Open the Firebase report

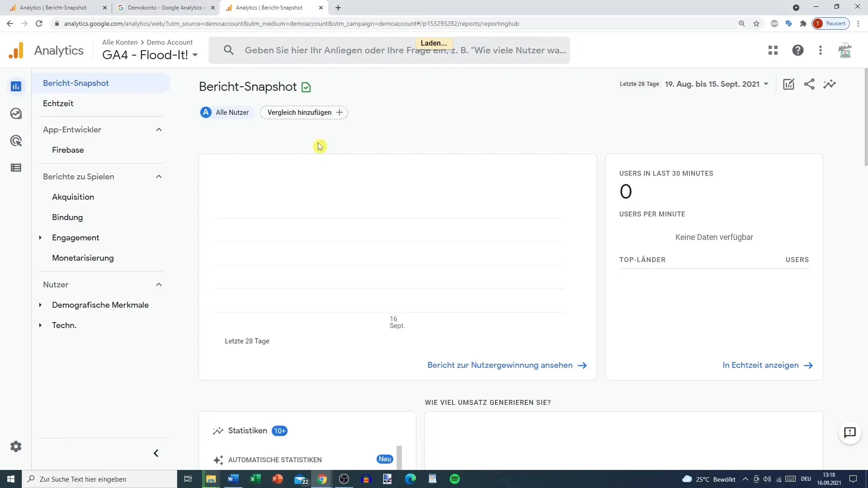click(68, 150)
